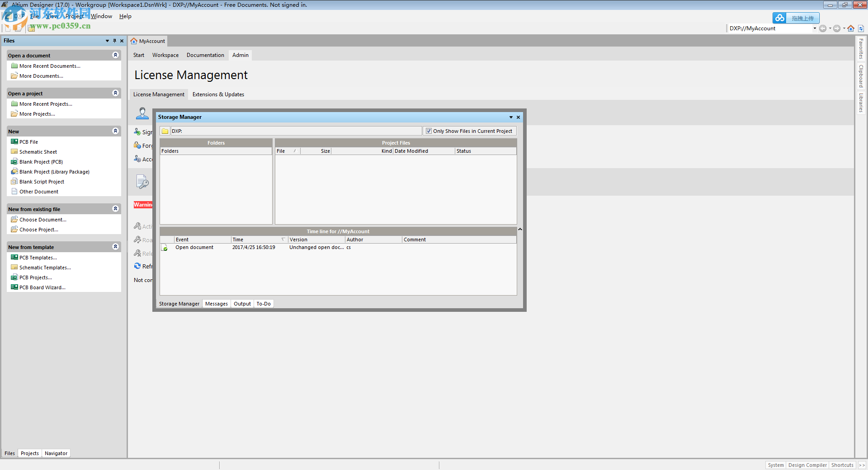Open Clipboard side panel
The image size is (868, 470).
861,76
